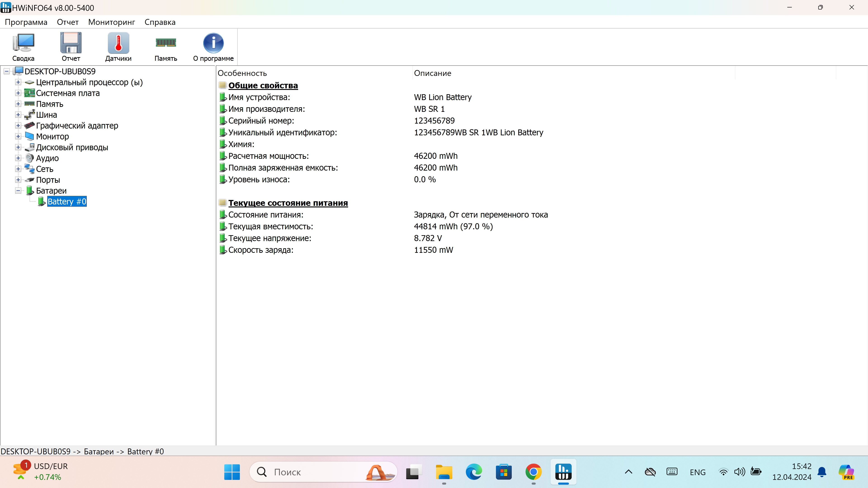Expand the Сеть tree node

click(18, 169)
